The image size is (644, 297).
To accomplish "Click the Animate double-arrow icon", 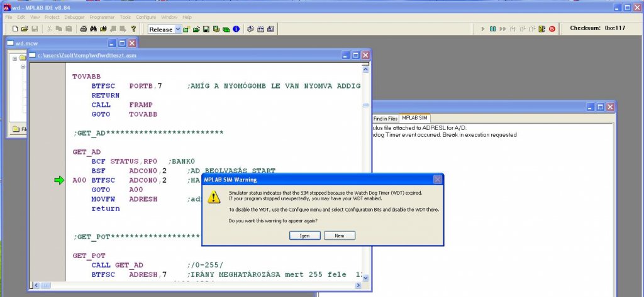I will (502, 29).
